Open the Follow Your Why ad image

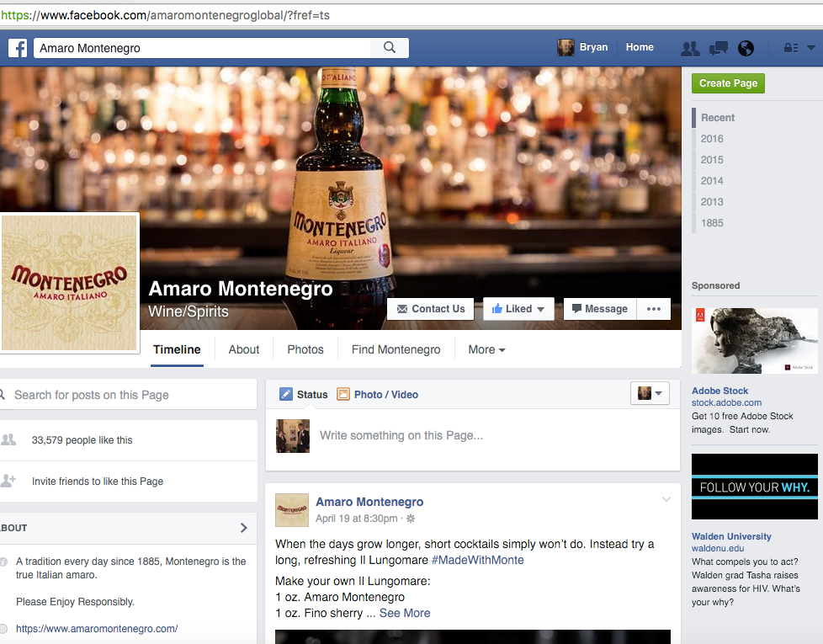[x=754, y=487]
